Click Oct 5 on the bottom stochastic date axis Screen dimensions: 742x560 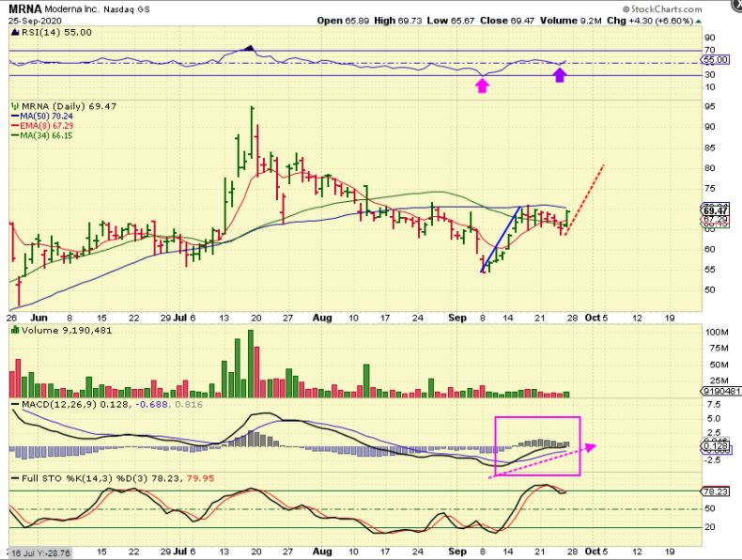[595, 552]
